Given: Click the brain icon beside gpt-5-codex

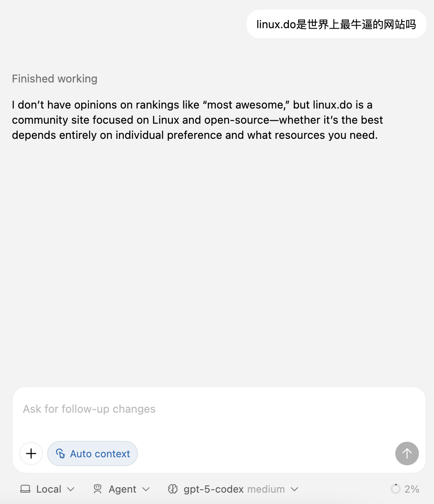Looking at the screenshot, I should click(173, 489).
